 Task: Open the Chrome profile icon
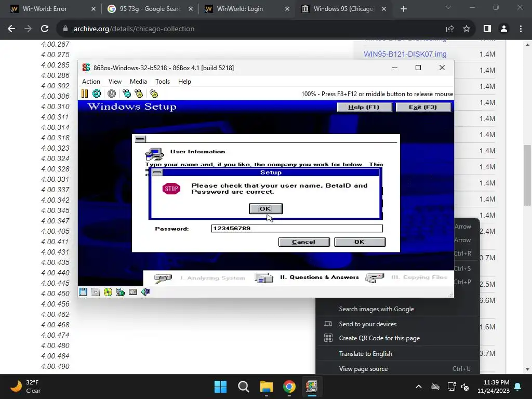504,29
